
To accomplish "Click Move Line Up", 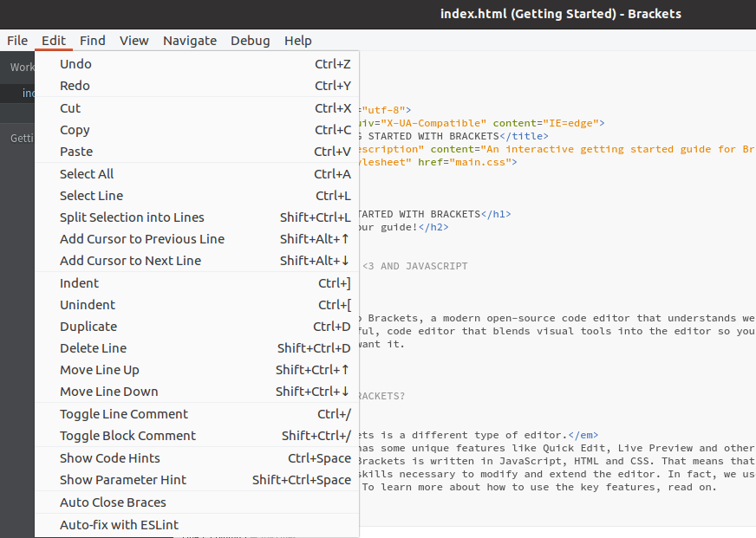I will [197, 370].
